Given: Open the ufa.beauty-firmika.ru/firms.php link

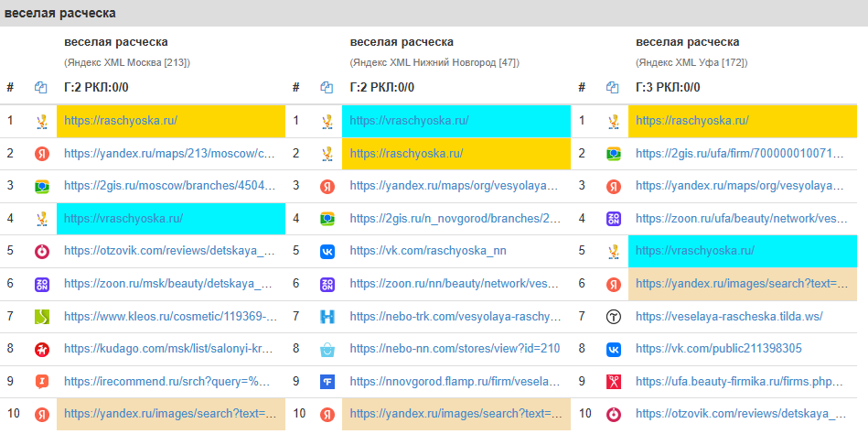Looking at the screenshot, I should [741, 381].
